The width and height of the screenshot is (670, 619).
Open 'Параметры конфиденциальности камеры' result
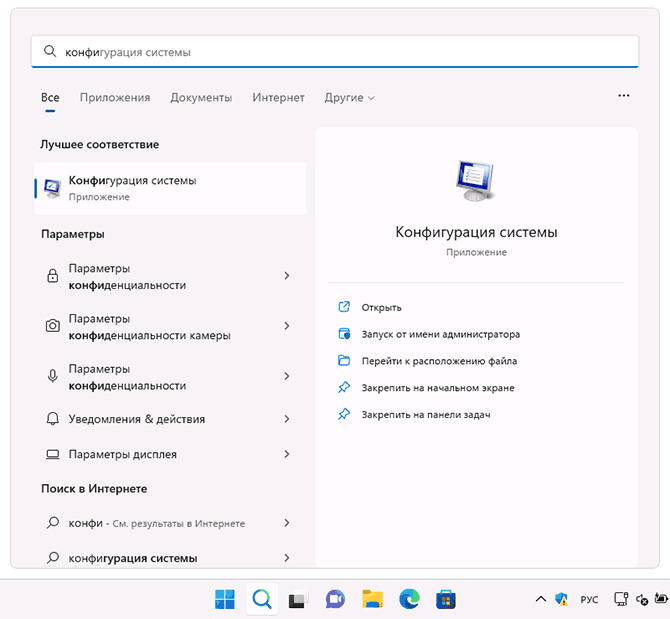coord(170,326)
